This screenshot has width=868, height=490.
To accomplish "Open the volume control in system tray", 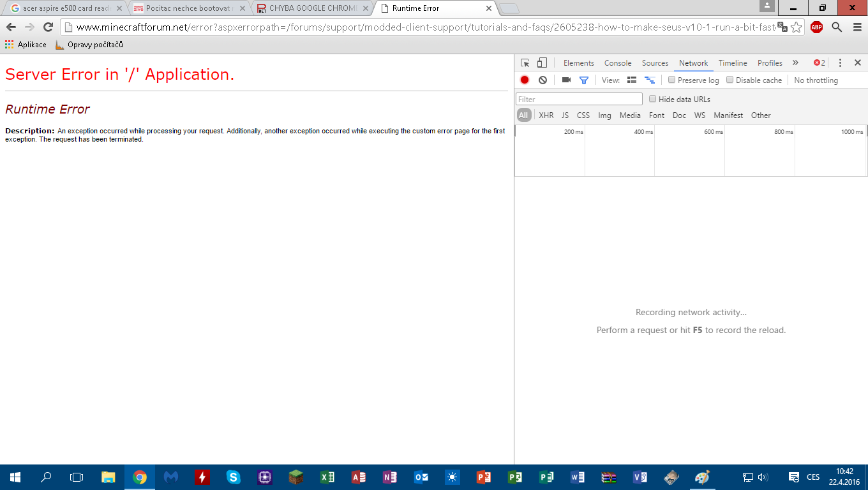I will point(763,477).
